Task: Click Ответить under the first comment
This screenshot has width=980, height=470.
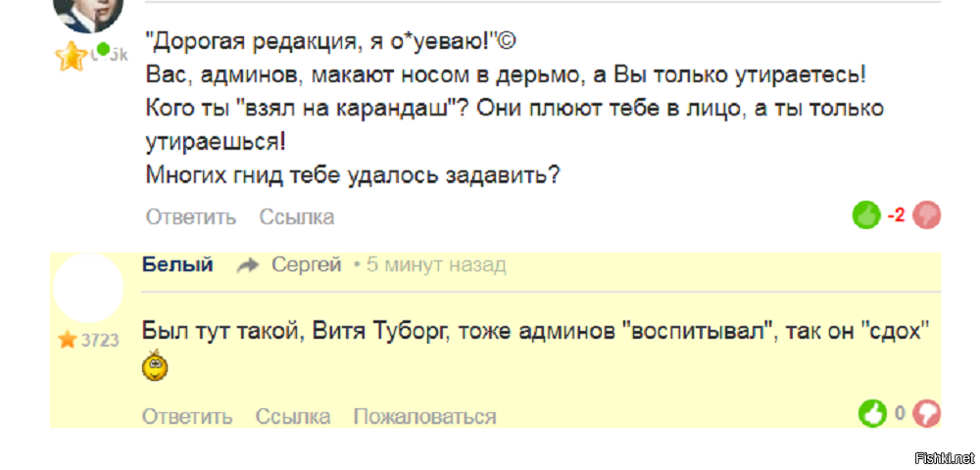Action: pyautogui.click(x=191, y=216)
